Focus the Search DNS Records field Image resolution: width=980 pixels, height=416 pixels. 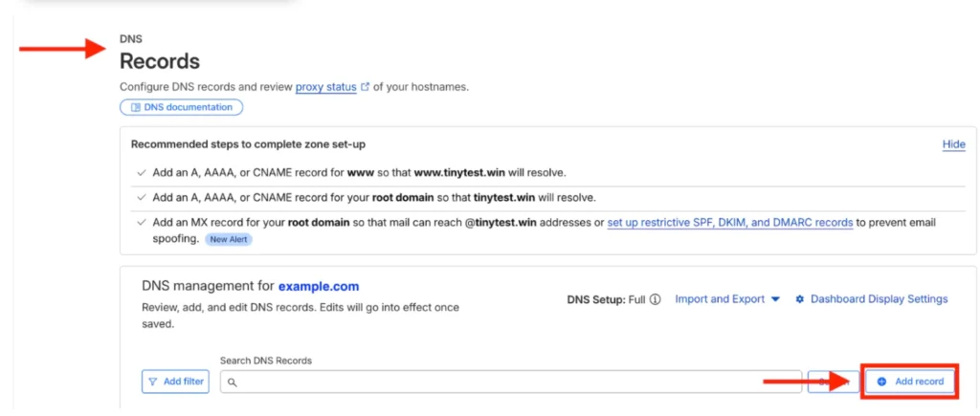[511, 382]
